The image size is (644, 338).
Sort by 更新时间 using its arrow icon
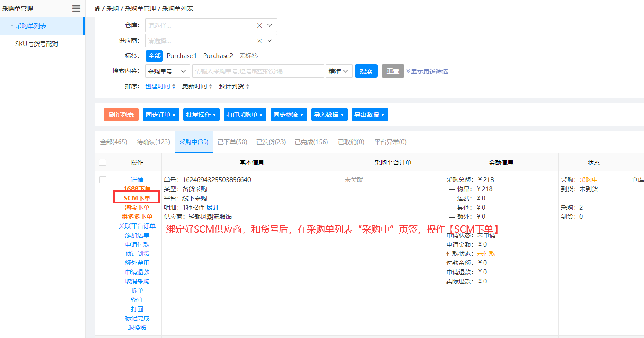211,87
